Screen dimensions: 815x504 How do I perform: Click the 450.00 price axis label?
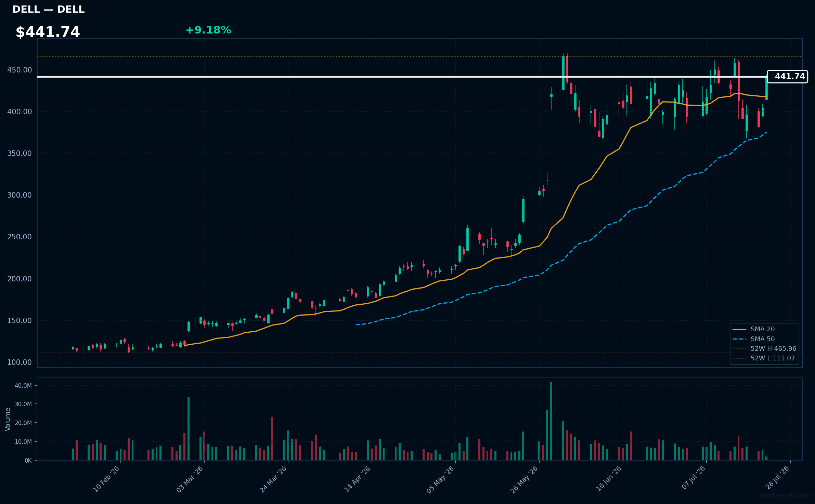[x=20, y=70]
